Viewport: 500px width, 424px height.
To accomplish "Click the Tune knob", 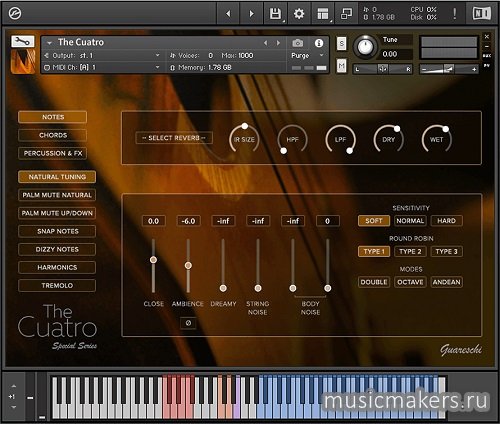I will [x=365, y=47].
